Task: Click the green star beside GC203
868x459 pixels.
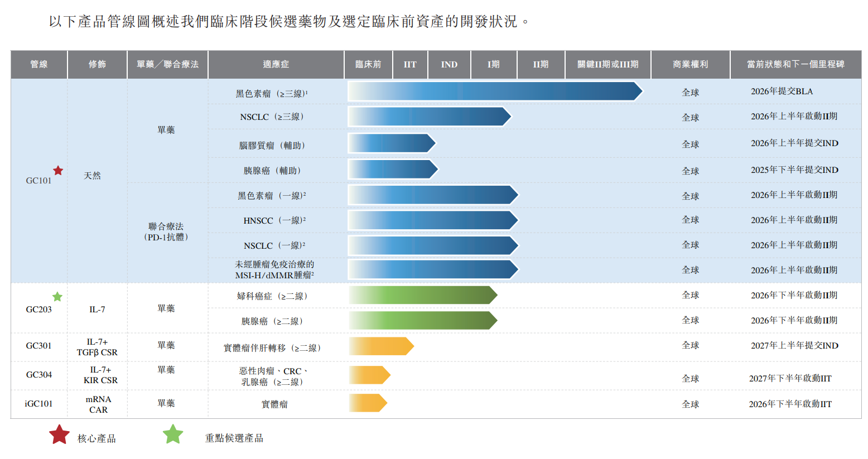Action: (x=57, y=297)
